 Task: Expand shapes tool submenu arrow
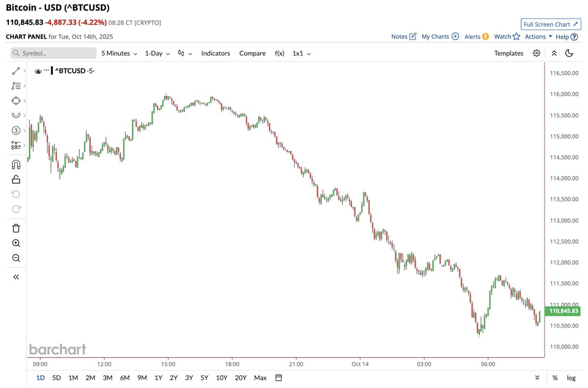point(25,101)
